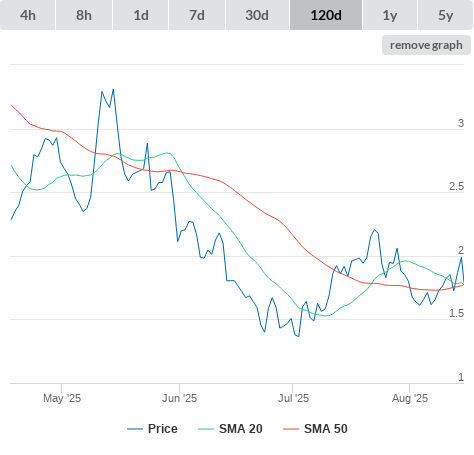Click the Jun '25 axis label
Image resolution: width=474 pixels, height=455 pixels.
click(x=179, y=398)
